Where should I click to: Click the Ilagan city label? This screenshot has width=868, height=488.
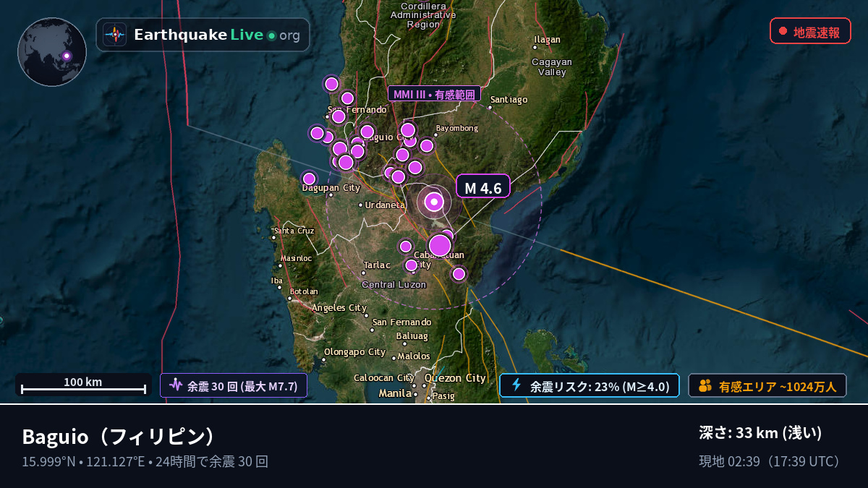547,39
